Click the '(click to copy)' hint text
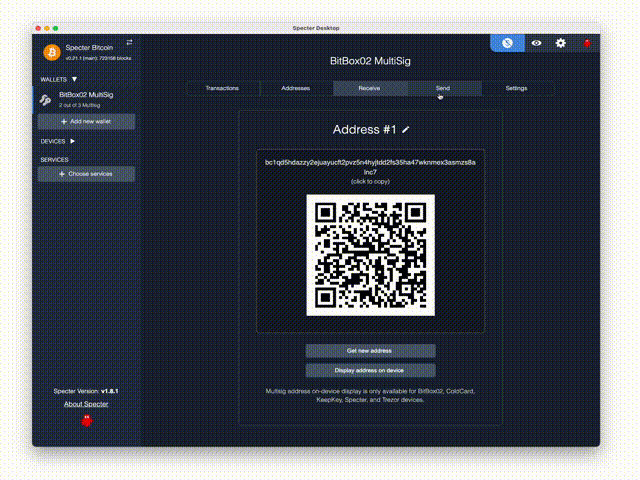 [x=370, y=182]
